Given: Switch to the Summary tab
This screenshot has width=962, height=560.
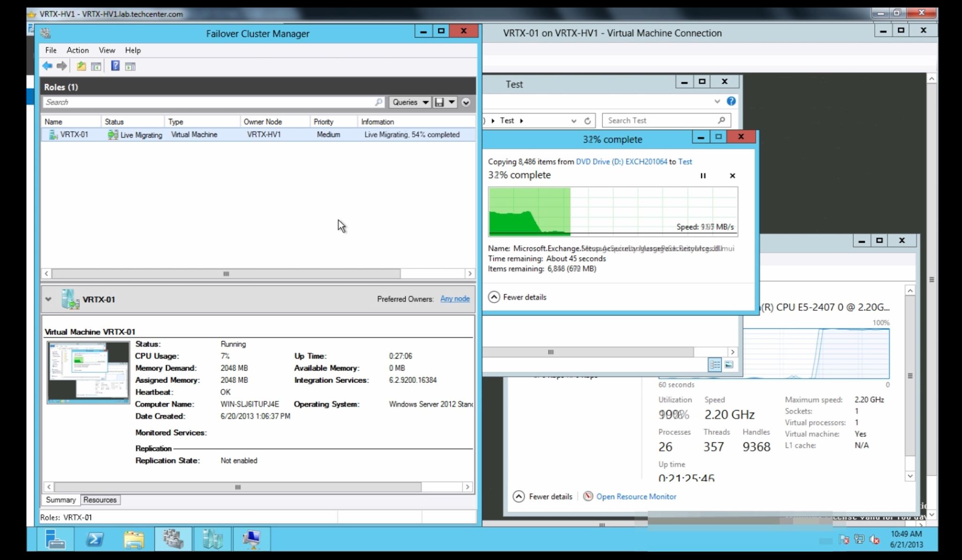Looking at the screenshot, I should [x=60, y=500].
